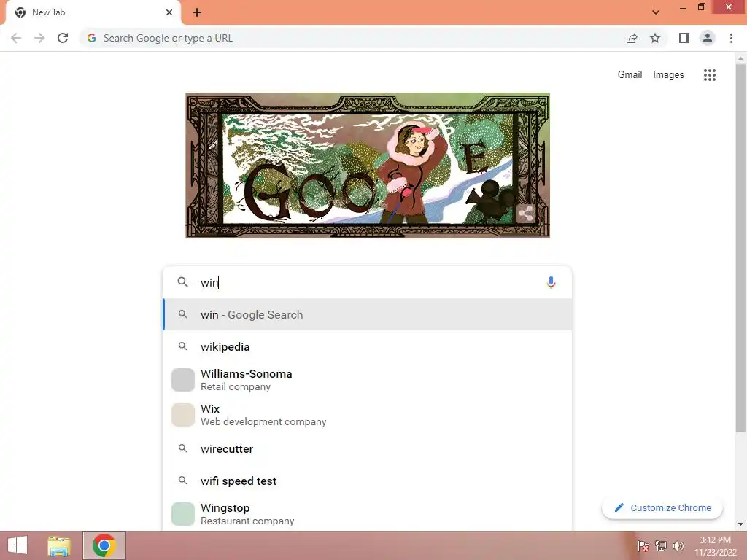The height and width of the screenshot is (560, 747).
Task: Start voice search with microphone icon
Action: tap(551, 282)
